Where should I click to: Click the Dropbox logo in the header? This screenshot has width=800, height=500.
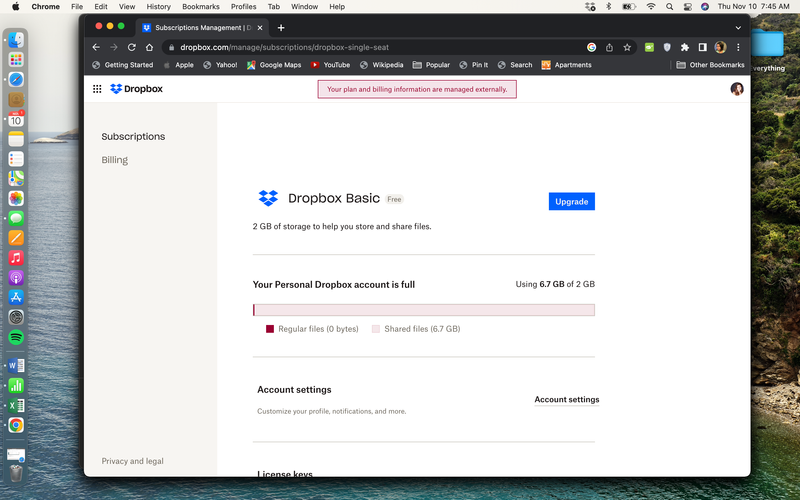coord(136,89)
